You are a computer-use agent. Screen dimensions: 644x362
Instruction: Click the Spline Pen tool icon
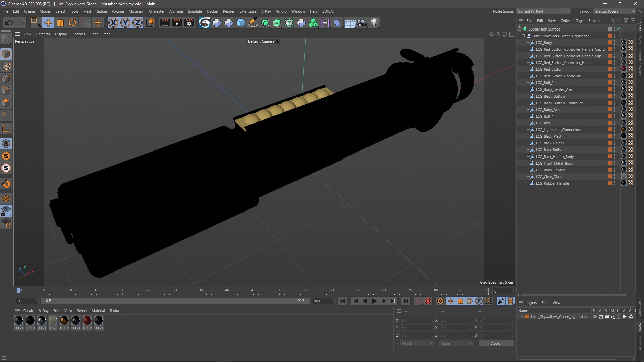point(253,23)
